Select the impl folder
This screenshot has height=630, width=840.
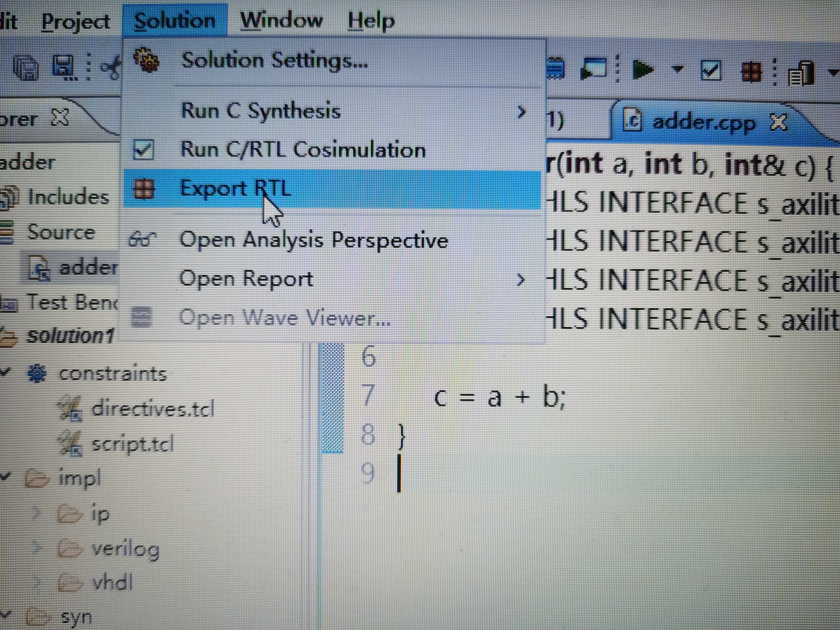click(79, 478)
